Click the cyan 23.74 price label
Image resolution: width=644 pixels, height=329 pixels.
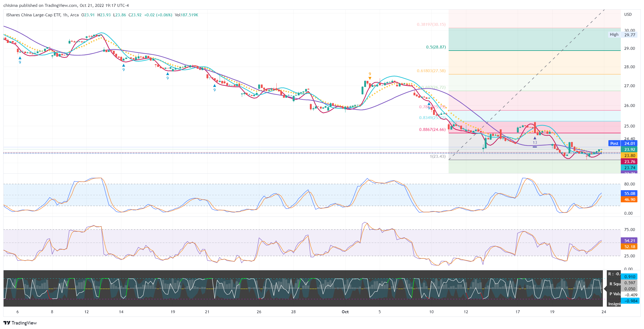pyautogui.click(x=629, y=168)
